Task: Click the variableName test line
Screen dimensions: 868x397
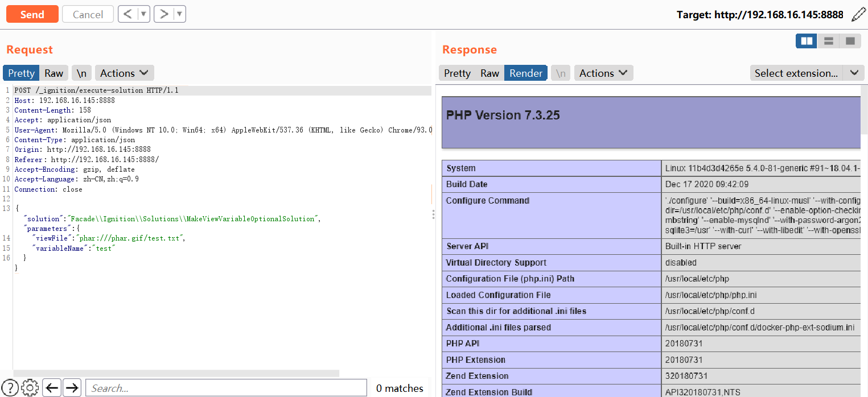Action: click(75, 249)
